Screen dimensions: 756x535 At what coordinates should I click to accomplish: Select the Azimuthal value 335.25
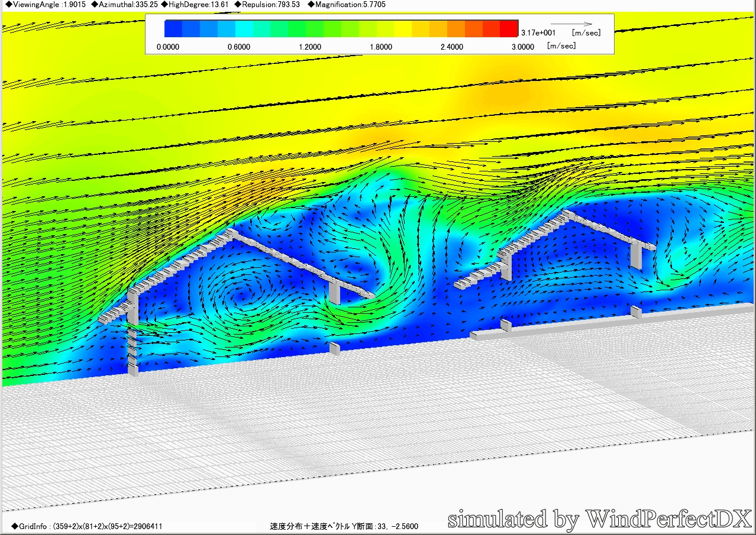146,5
